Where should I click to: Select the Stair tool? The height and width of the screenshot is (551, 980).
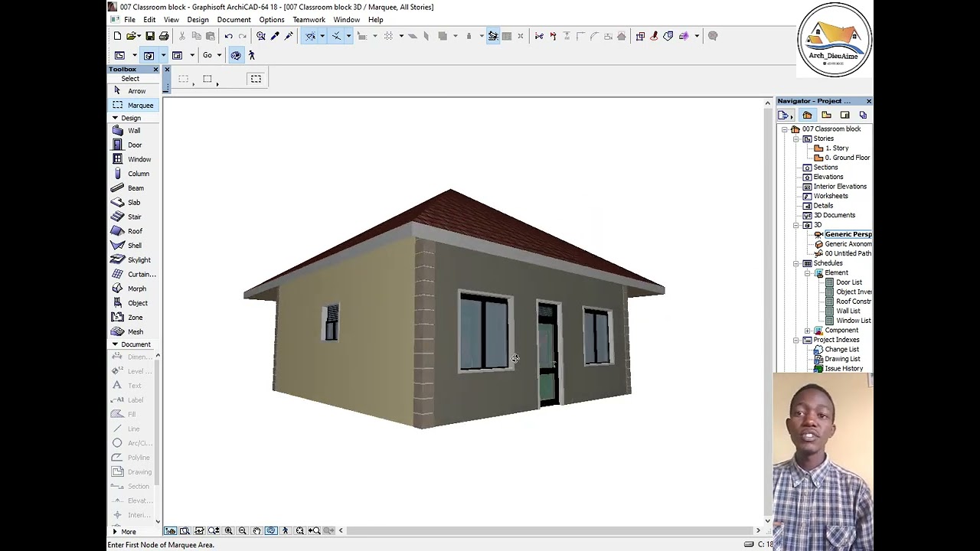(x=134, y=217)
